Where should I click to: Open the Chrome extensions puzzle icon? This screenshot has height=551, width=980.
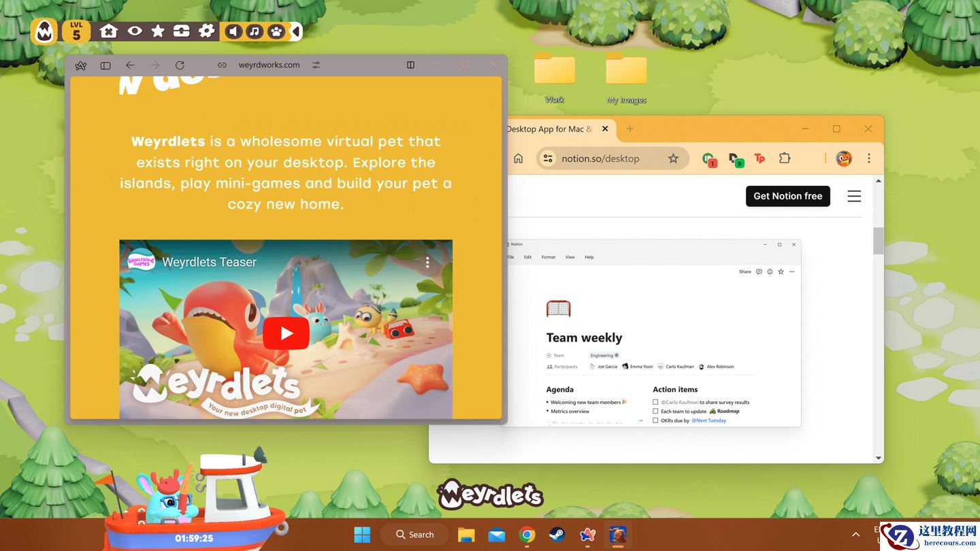(x=785, y=158)
